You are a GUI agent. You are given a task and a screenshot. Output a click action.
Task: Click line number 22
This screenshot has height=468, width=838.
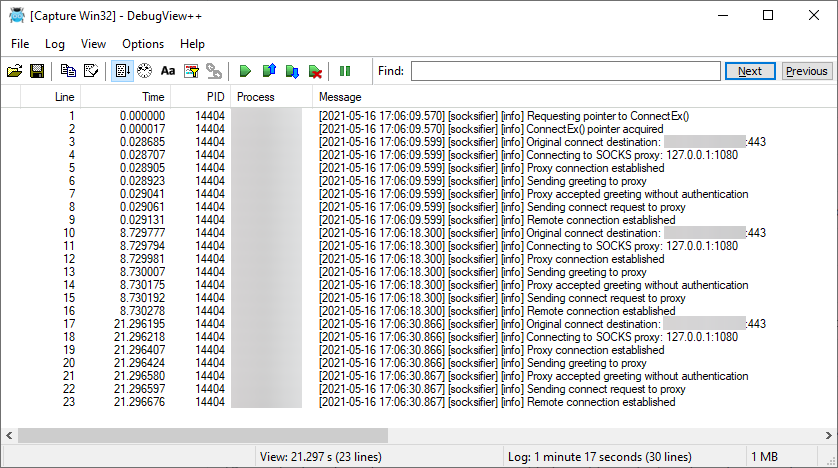(69, 389)
